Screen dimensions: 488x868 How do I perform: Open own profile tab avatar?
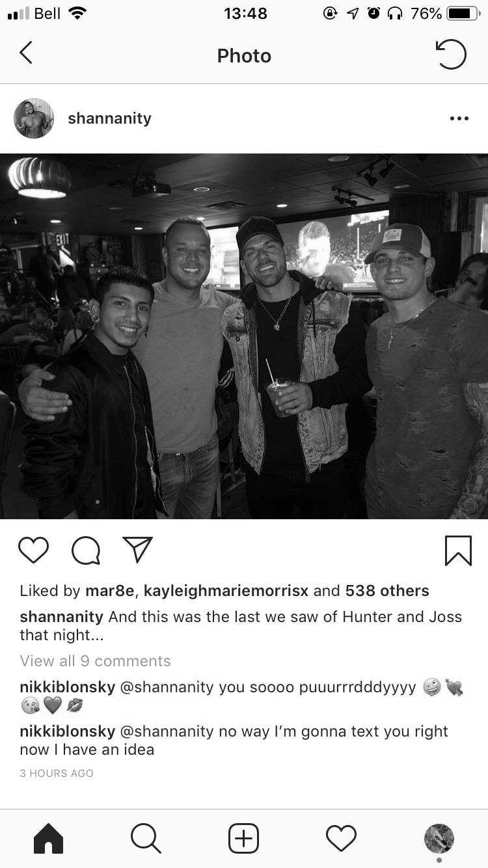[439, 838]
